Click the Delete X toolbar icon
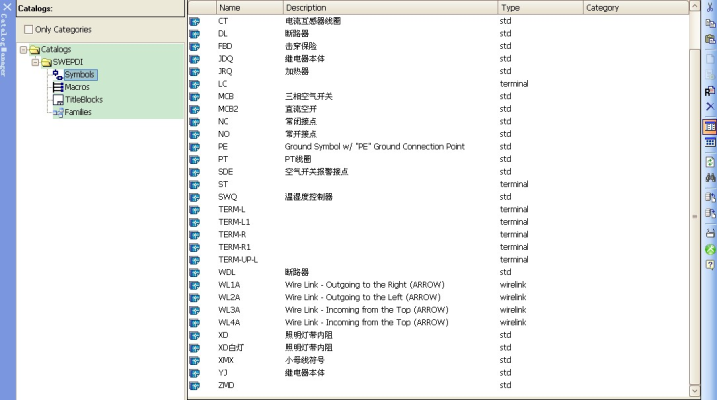Screen dimensions: 717x400 click(x=709, y=106)
